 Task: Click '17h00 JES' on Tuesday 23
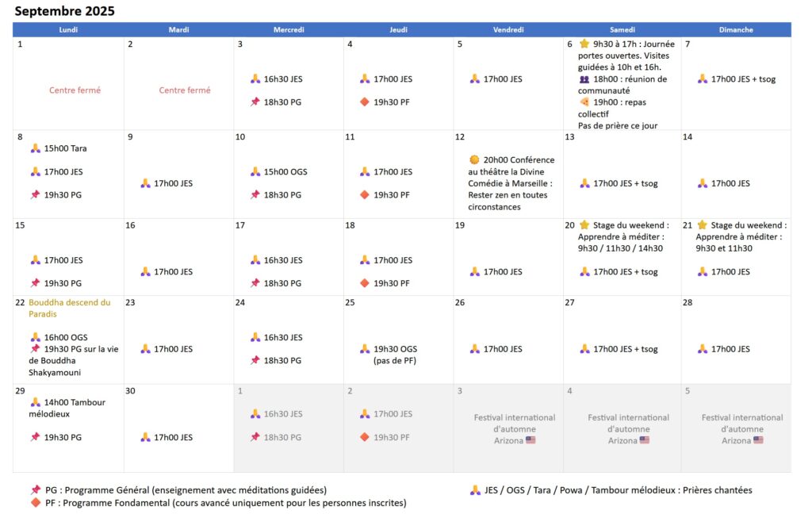[173, 348]
